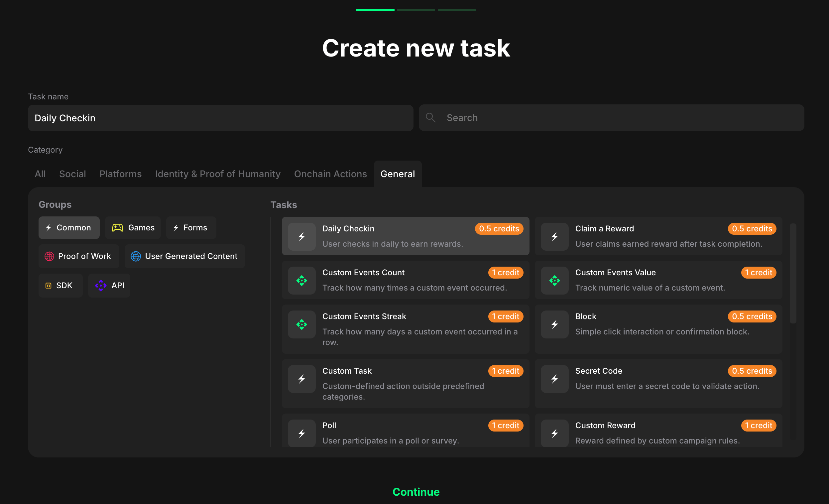This screenshot has height=504, width=829.
Task: Switch to the Social category tab
Action: pos(72,174)
